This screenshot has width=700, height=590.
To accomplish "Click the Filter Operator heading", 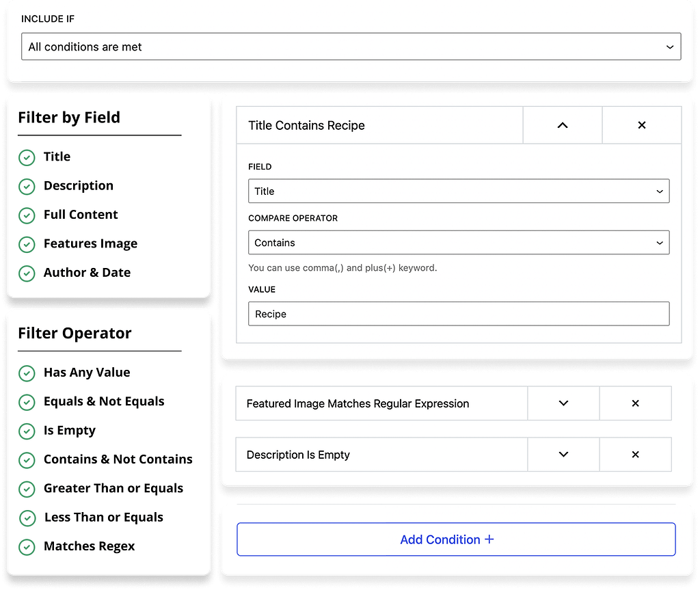I will coord(75,333).
